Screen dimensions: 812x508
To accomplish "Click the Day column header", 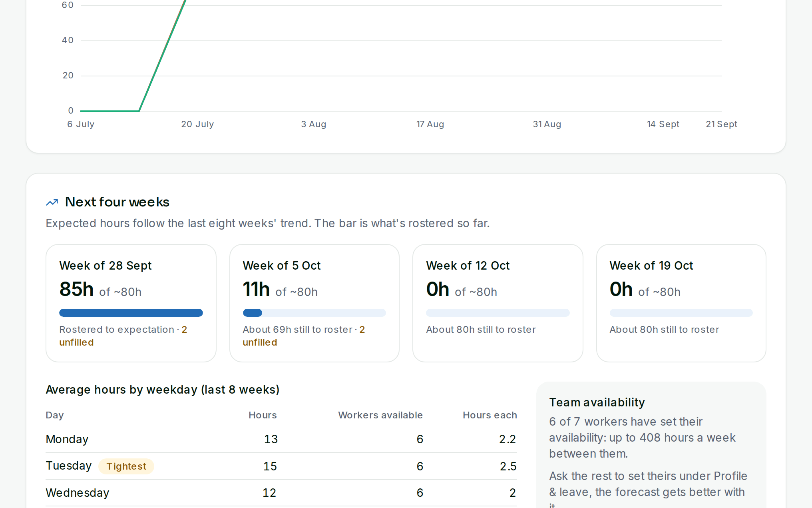I will tap(55, 415).
